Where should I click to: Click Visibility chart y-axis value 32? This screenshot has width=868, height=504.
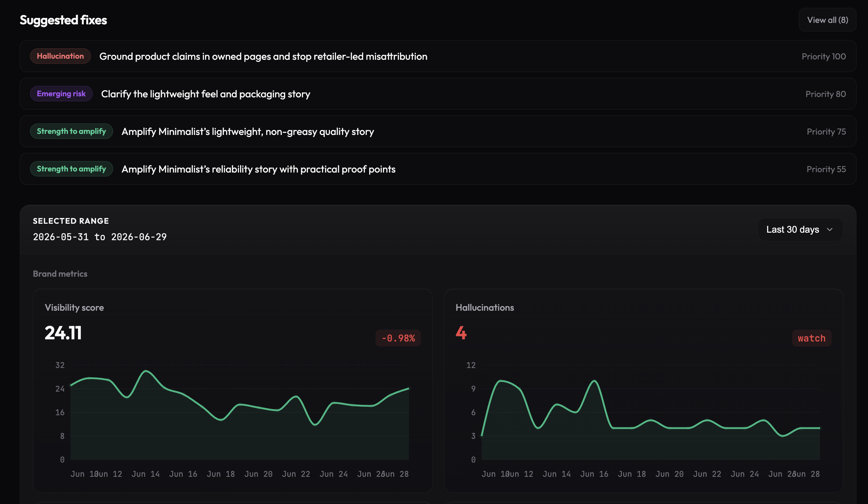[x=60, y=365]
